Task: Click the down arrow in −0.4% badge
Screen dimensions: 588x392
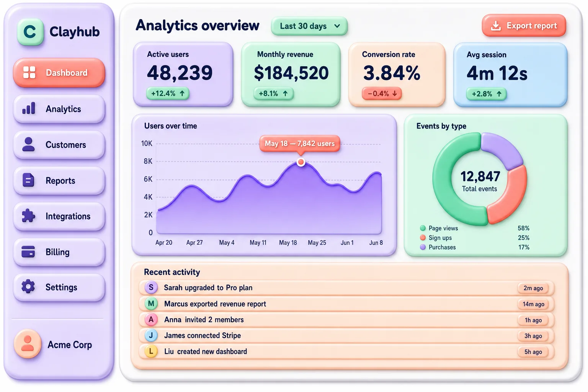Action: [x=395, y=93]
